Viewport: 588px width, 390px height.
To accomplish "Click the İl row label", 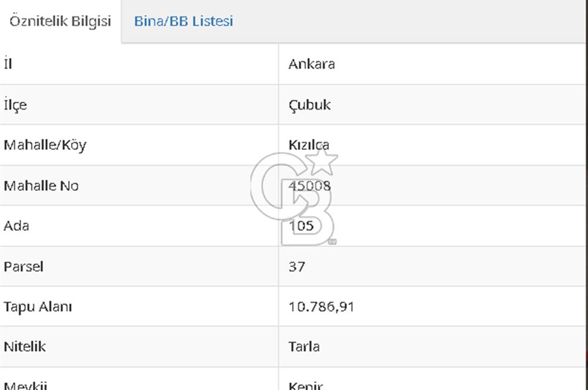I will click(8, 63).
